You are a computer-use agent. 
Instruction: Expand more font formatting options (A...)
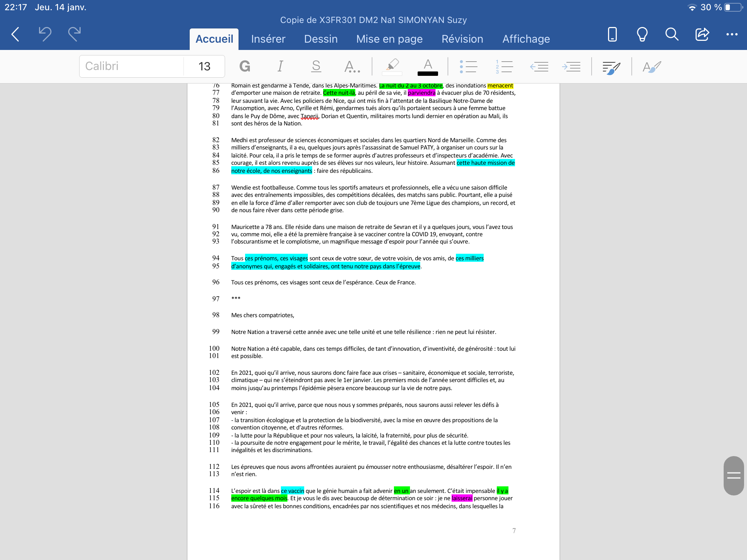pos(352,67)
